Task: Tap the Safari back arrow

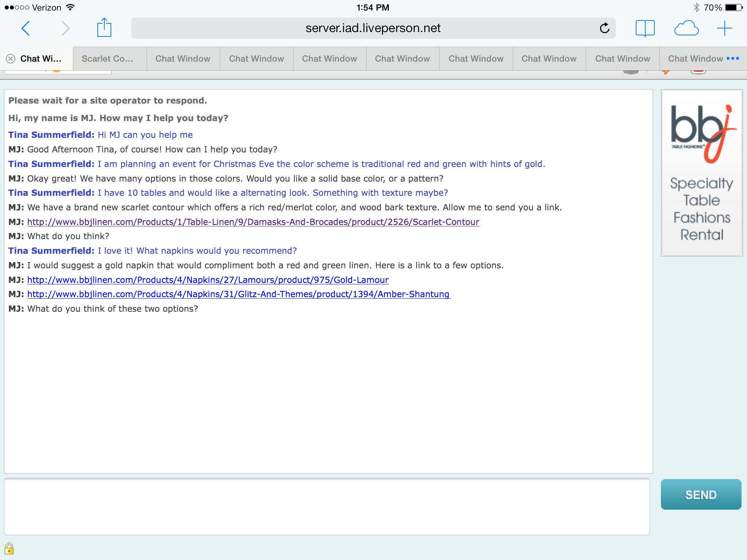Action: point(25,28)
